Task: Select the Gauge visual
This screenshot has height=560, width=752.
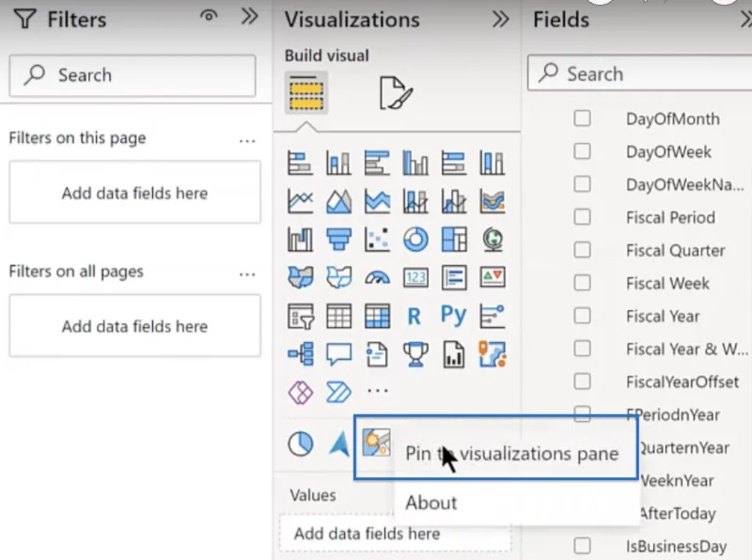Action: 377,277
